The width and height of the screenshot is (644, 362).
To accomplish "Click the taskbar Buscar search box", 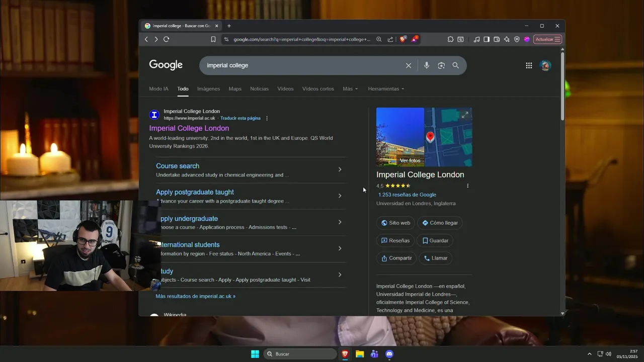I will coord(300,354).
